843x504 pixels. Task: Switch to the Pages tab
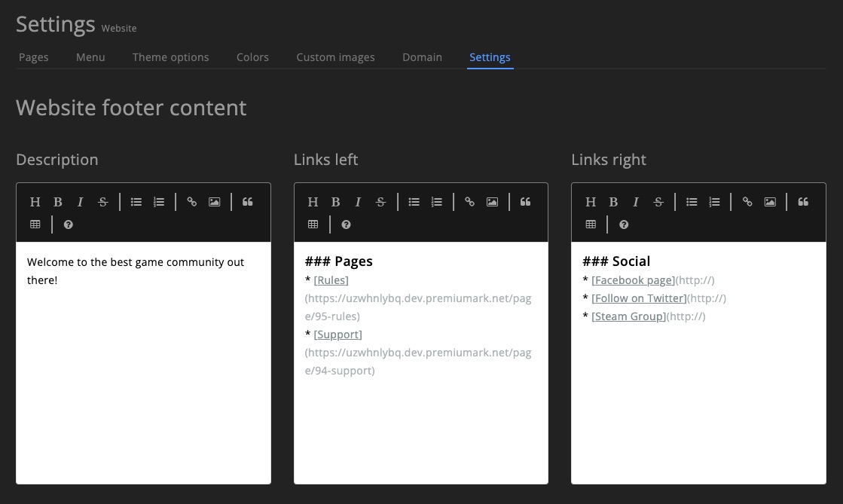33,57
